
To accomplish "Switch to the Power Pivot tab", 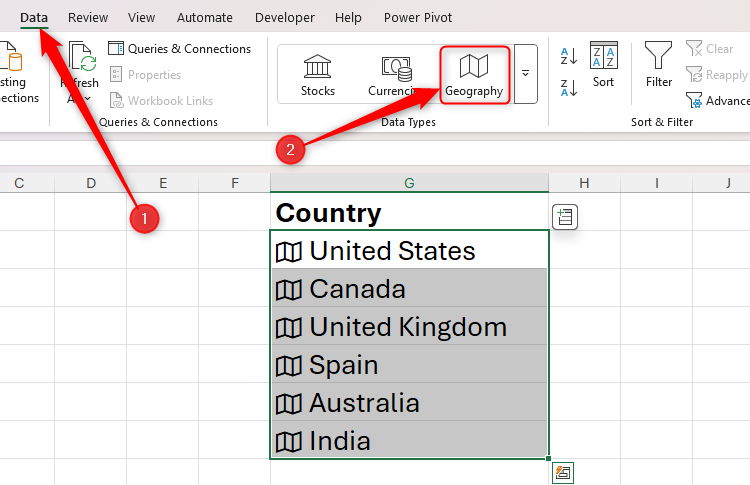I will [x=418, y=18].
